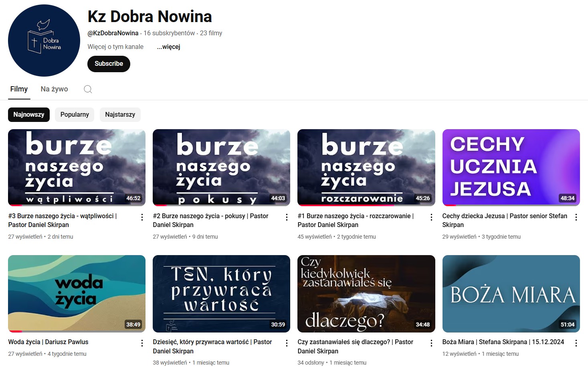Open options menu for Dziesięć, który przywraca wartość
Image resolution: width=588 pixels, height=367 pixels.
[287, 343]
